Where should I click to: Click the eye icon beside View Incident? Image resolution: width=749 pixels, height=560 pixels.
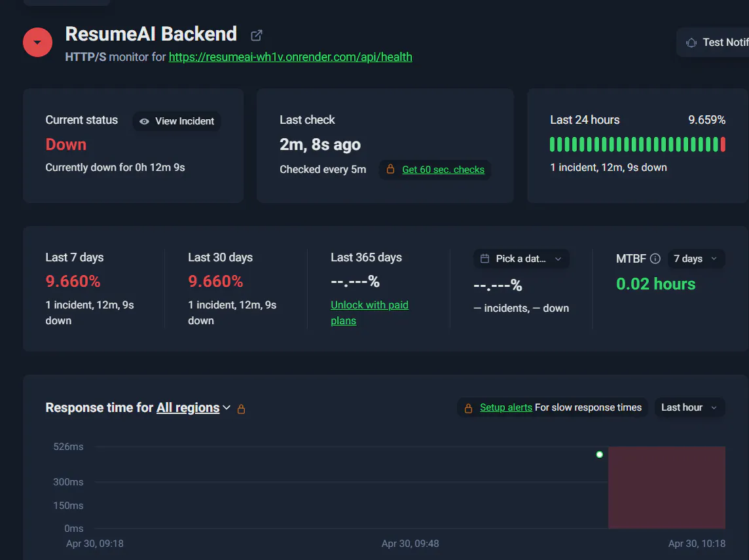(x=144, y=121)
